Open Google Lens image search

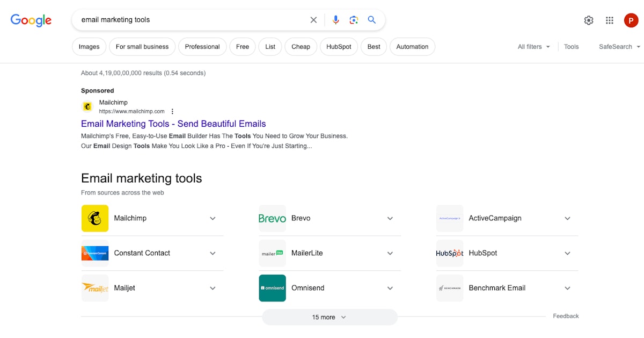coord(354,20)
